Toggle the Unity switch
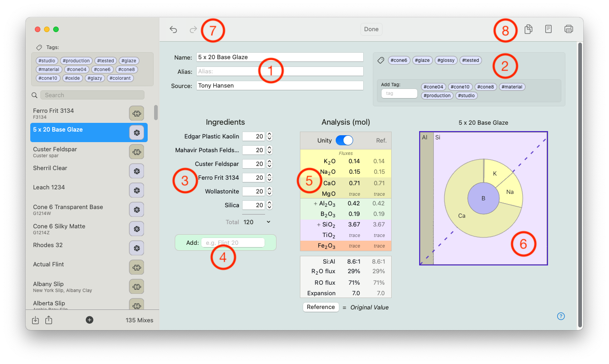 click(344, 140)
